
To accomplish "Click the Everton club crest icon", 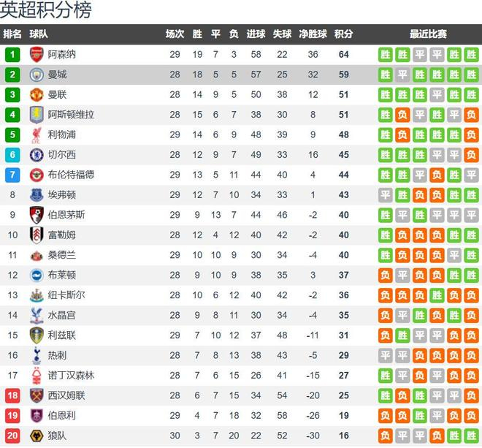I will [37, 194].
